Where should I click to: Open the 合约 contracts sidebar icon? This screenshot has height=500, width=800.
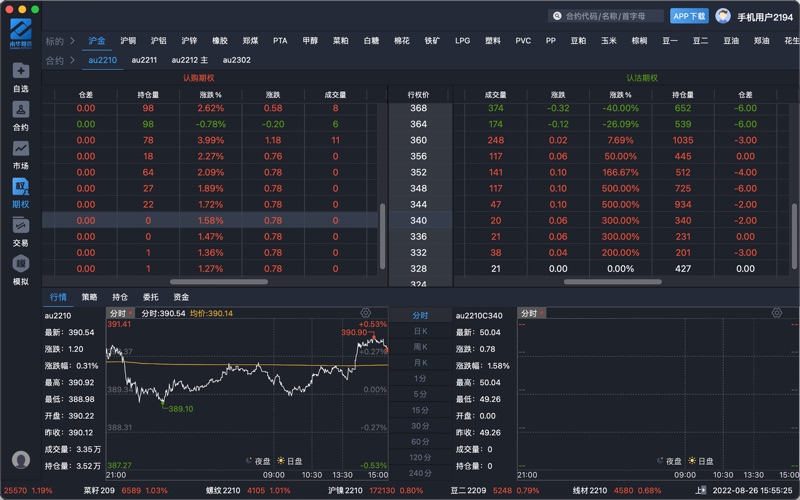pyautogui.click(x=20, y=115)
